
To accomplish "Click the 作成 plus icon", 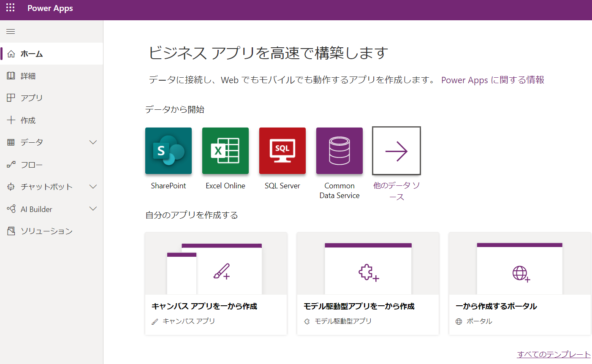I will pyautogui.click(x=11, y=120).
